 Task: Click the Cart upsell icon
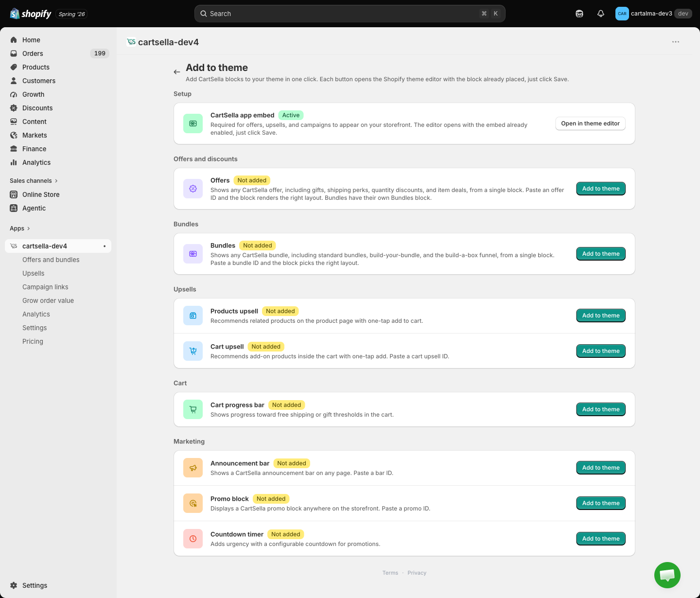point(193,351)
